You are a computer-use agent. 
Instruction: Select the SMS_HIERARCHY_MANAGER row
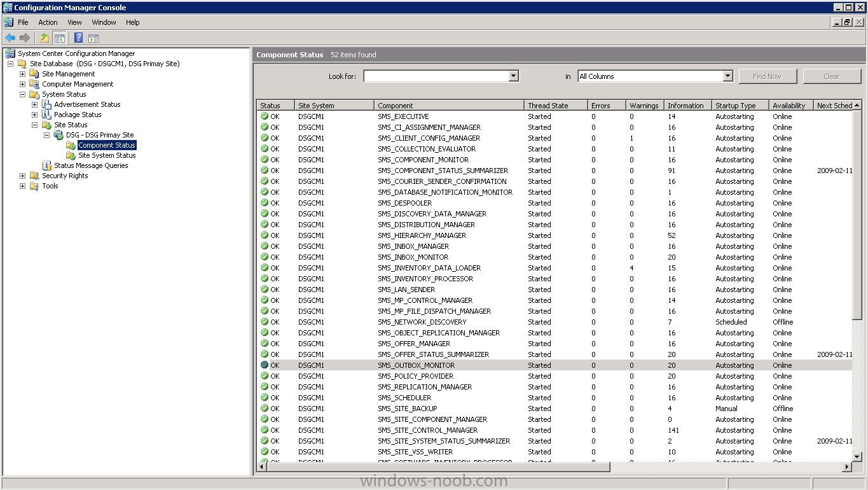click(555, 235)
